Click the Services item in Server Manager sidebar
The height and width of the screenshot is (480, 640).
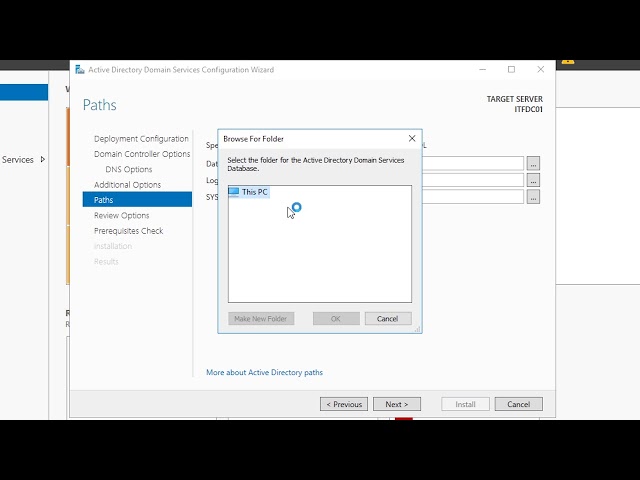(x=18, y=160)
